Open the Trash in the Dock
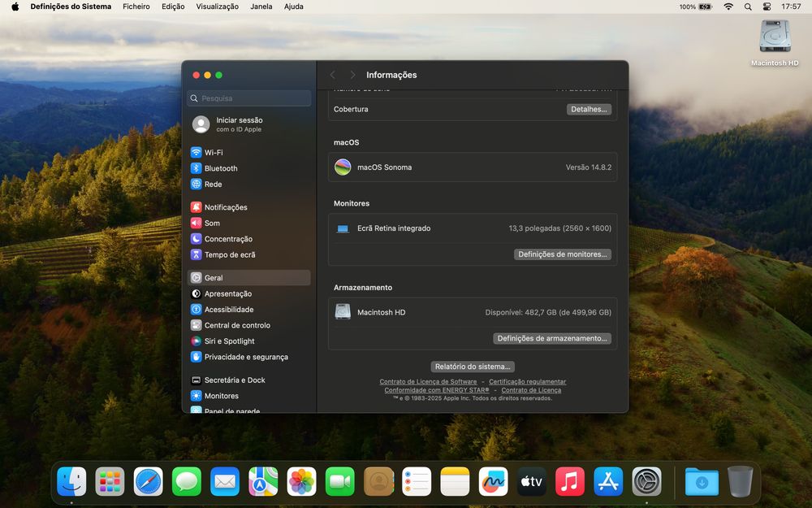 pos(740,481)
